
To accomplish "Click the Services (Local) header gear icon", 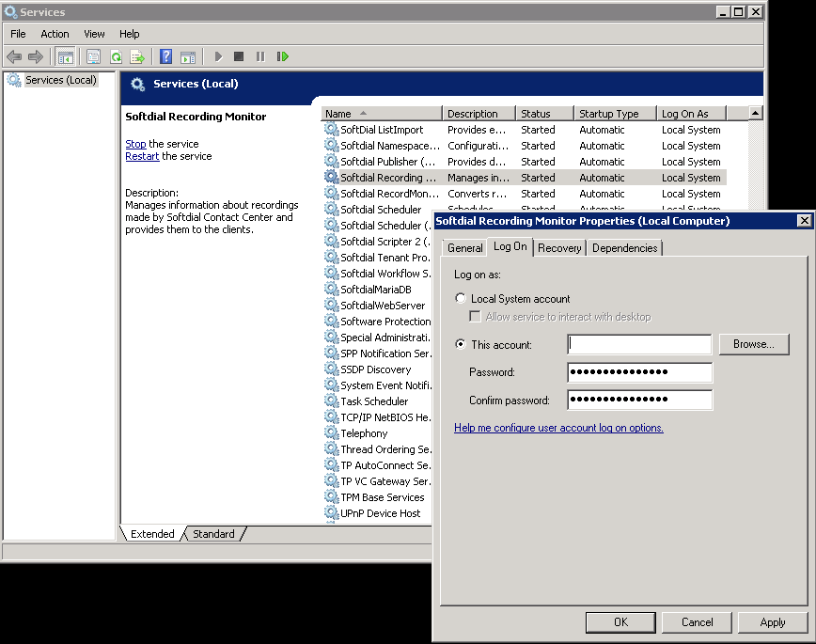I will coord(137,84).
